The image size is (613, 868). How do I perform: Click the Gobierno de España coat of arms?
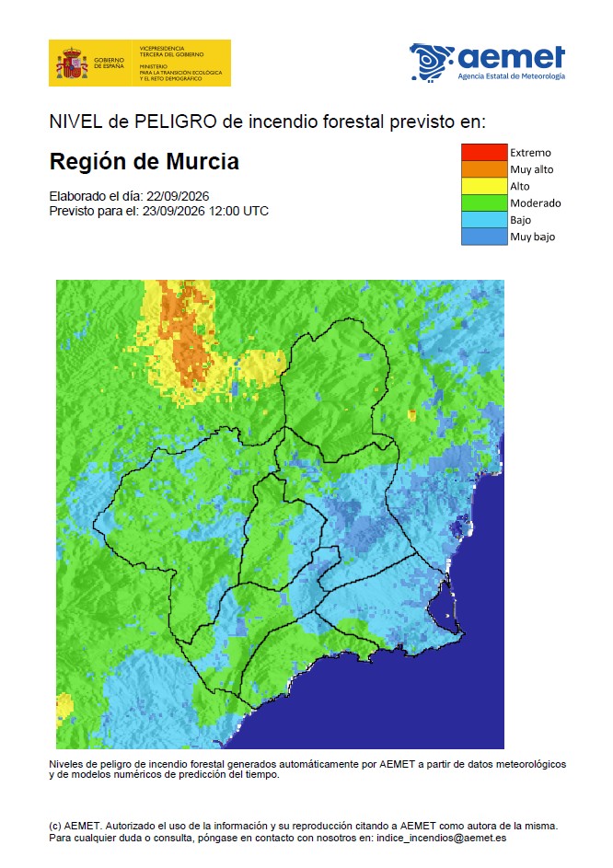(72, 64)
